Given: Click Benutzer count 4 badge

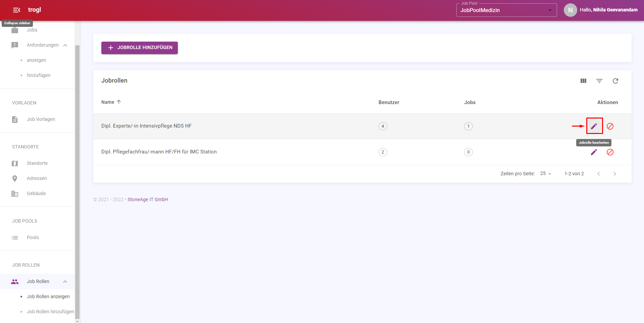Looking at the screenshot, I should [x=383, y=126].
